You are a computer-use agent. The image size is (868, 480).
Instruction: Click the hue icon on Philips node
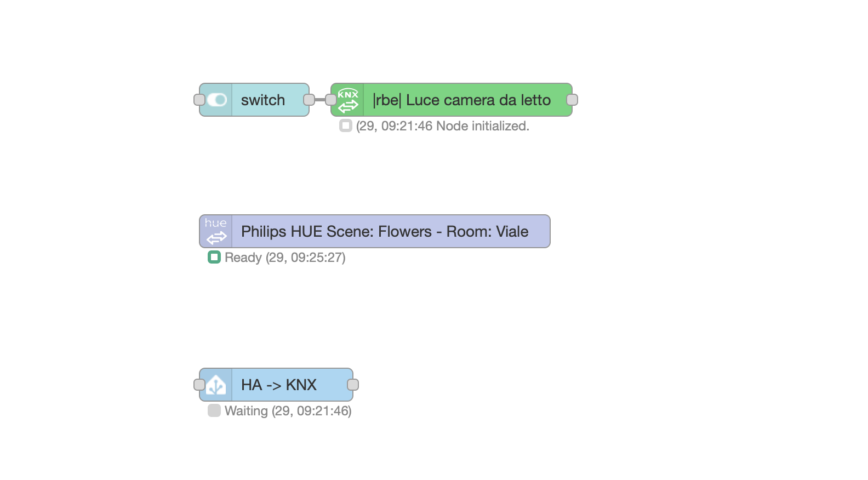pyautogui.click(x=216, y=231)
